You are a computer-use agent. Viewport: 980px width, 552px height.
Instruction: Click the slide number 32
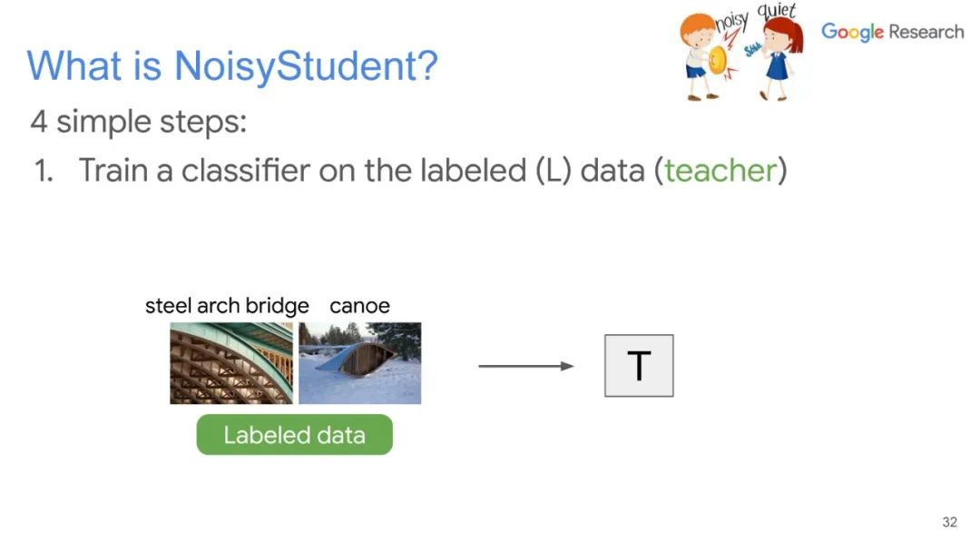tap(949, 522)
